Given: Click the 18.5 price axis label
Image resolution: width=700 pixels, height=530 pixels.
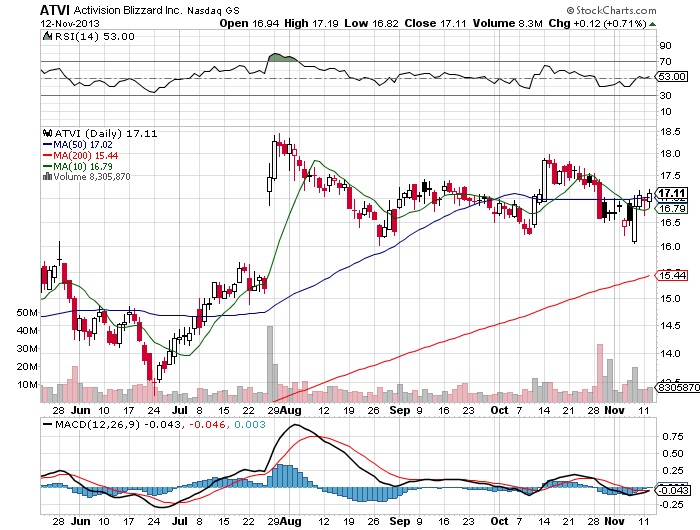Looking at the screenshot, I should click(671, 132).
